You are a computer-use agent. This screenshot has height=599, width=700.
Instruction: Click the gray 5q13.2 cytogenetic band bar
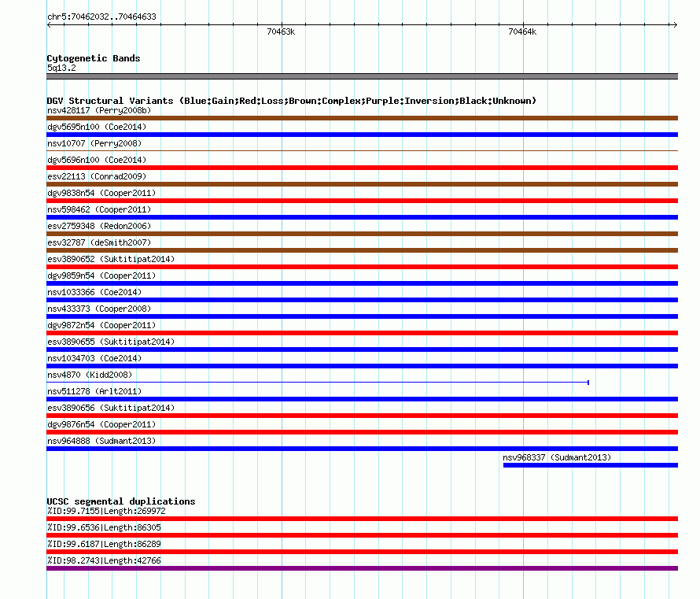[x=362, y=76]
